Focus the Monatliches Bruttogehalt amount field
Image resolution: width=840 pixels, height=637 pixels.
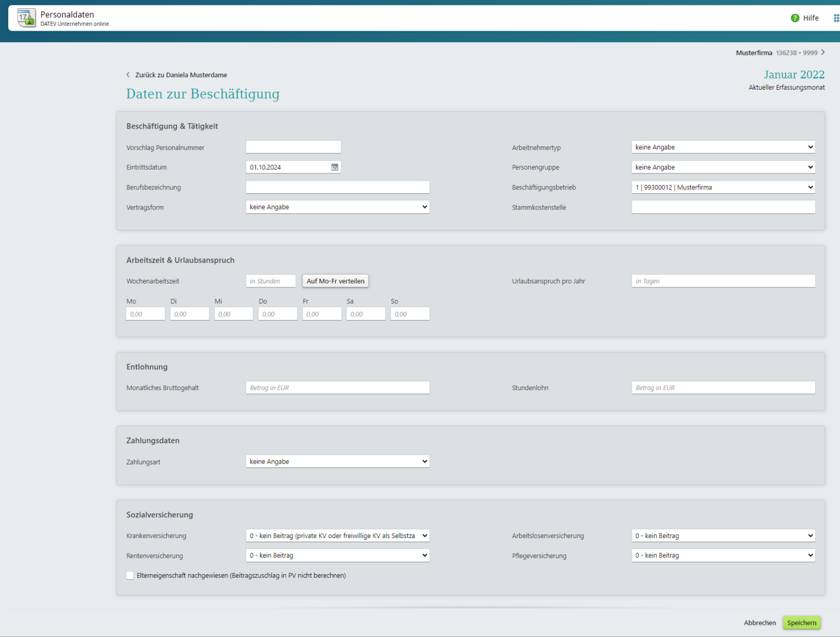[338, 388]
